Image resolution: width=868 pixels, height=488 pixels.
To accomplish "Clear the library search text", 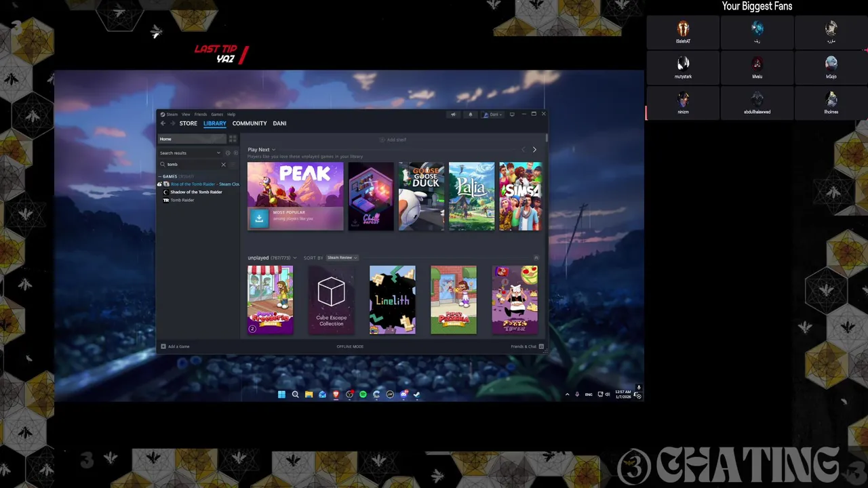I will click(223, 165).
